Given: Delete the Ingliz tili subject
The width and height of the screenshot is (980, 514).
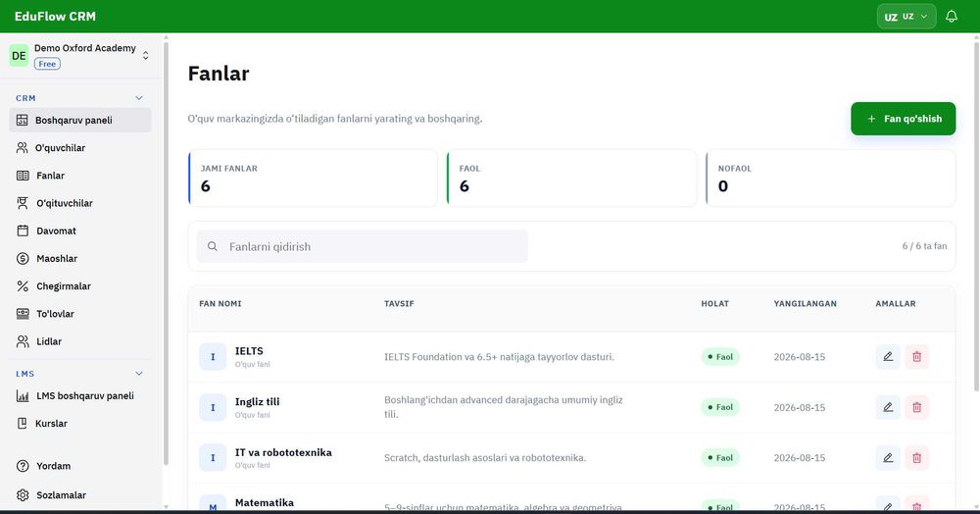Looking at the screenshot, I should 917,407.
